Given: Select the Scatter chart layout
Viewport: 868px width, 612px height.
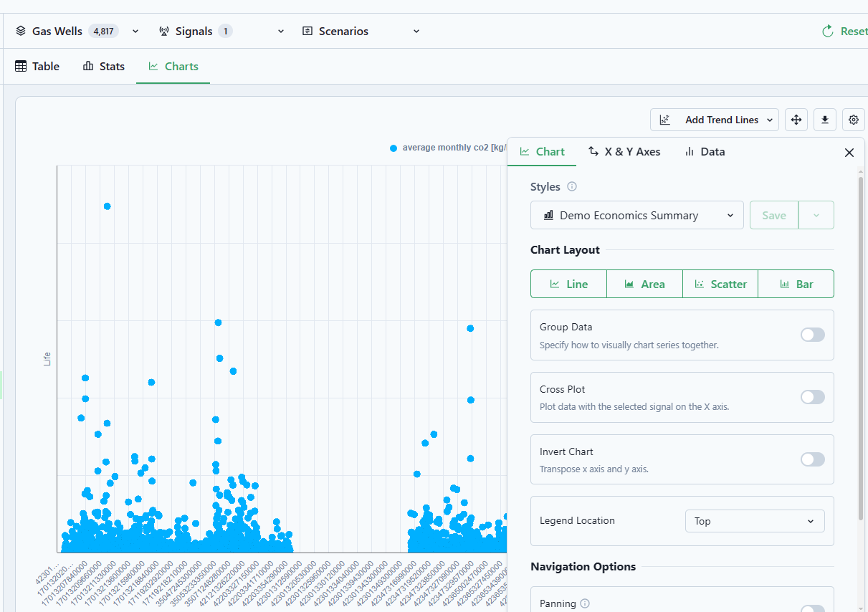Looking at the screenshot, I should (720, 284).
